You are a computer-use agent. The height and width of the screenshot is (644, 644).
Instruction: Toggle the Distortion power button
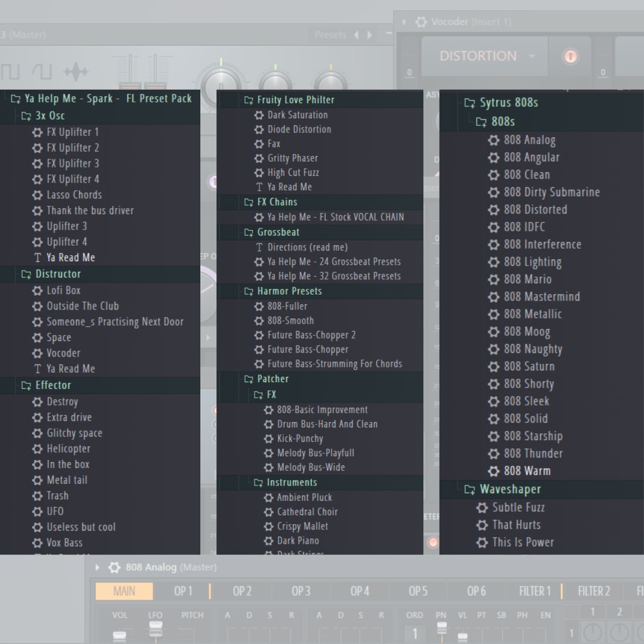571,57
